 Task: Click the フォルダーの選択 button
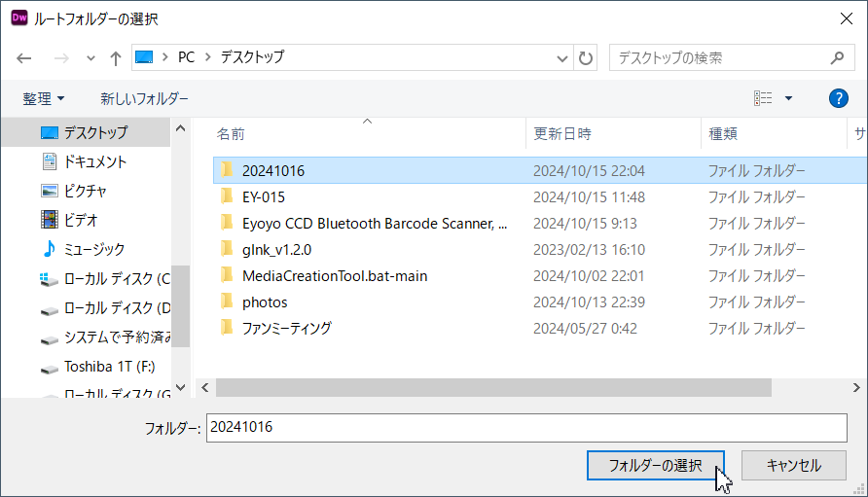(655, 465)
